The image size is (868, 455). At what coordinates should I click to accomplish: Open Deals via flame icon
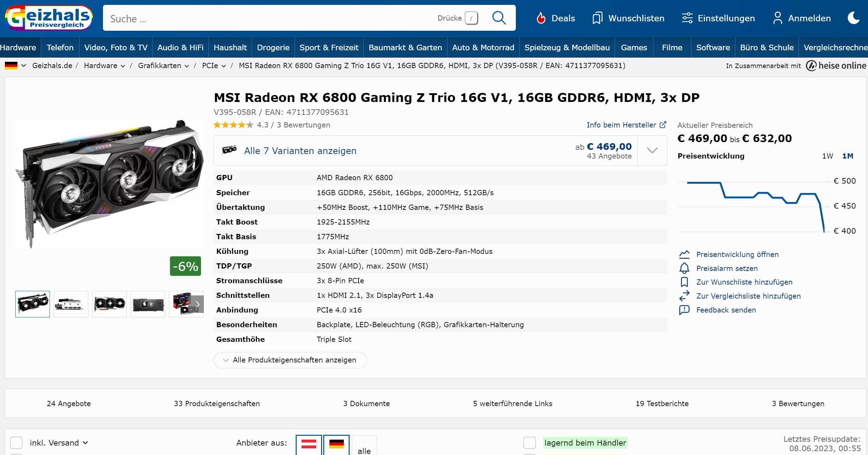click(x=541, y=18)
